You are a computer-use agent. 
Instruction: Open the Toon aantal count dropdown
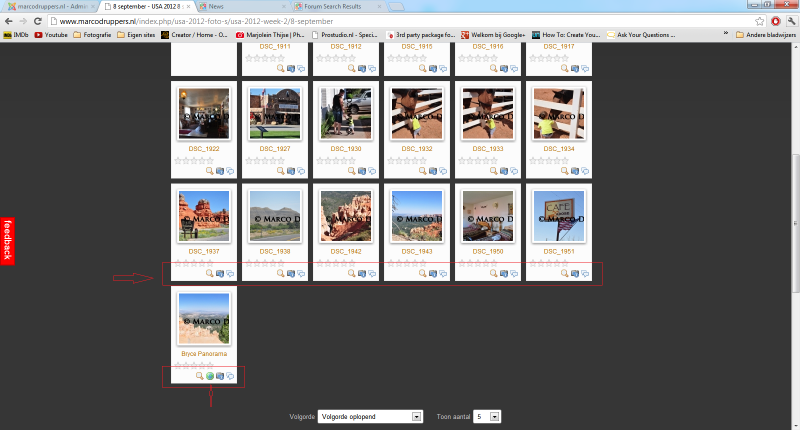(x=487, y=416)
